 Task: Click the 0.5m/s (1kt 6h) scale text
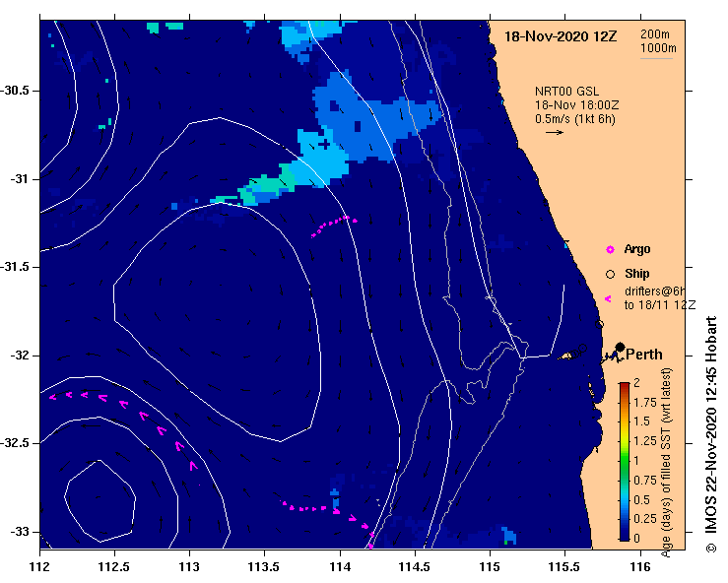(x=574, y=119)
